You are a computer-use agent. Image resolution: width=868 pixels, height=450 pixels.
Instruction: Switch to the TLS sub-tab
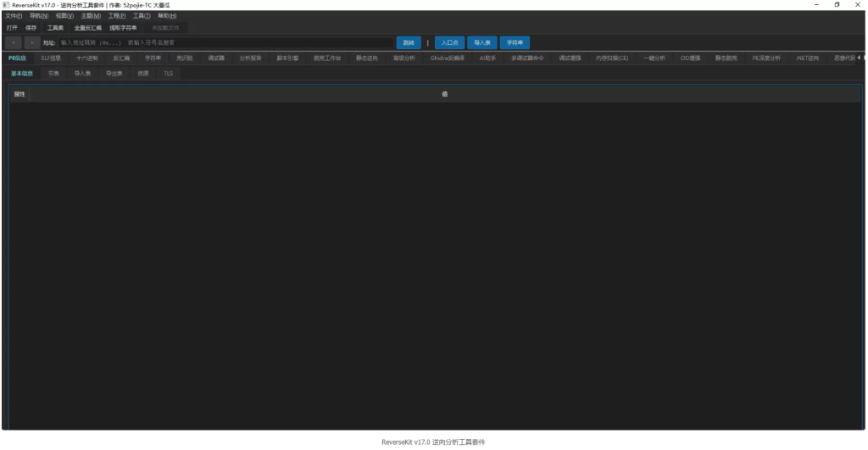click(x=169, y=74)
